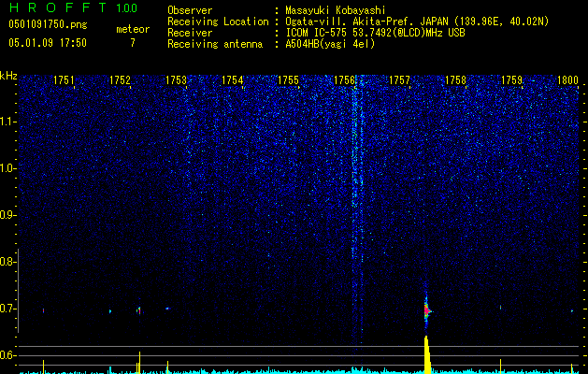Click the 0.9 kHz frequency label
The width and height of the screenshot is (588, 374).
tap(7, 215)
